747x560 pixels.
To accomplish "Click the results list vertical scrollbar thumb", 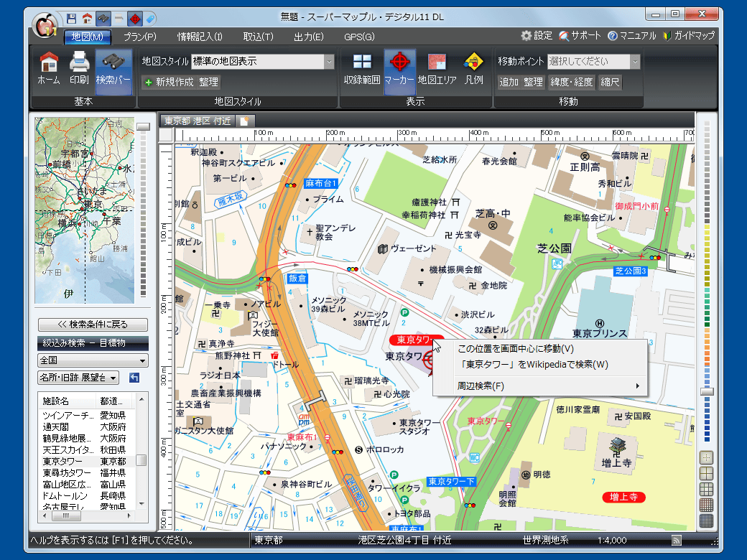I will (141, 460).
